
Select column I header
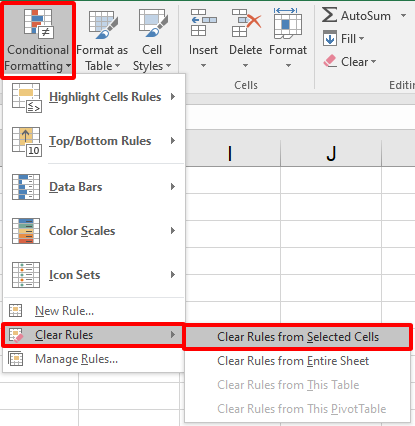233,153
